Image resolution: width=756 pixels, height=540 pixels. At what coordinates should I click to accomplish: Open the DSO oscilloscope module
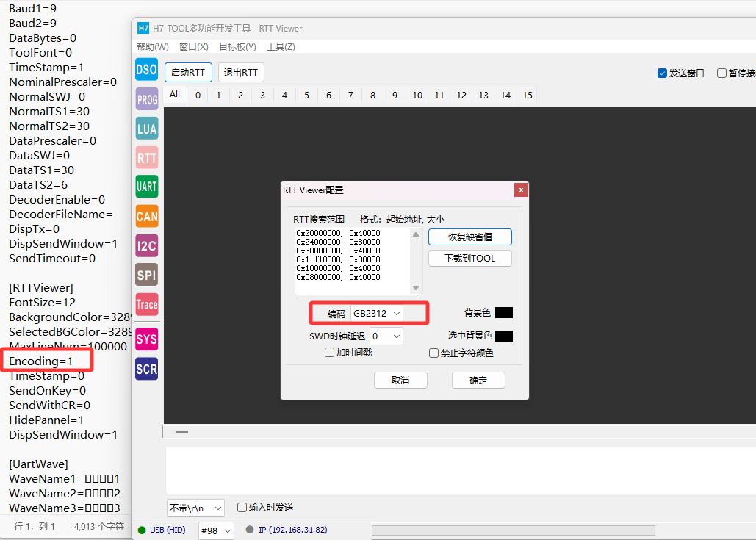pyautogui.click(x=147, y=70)
